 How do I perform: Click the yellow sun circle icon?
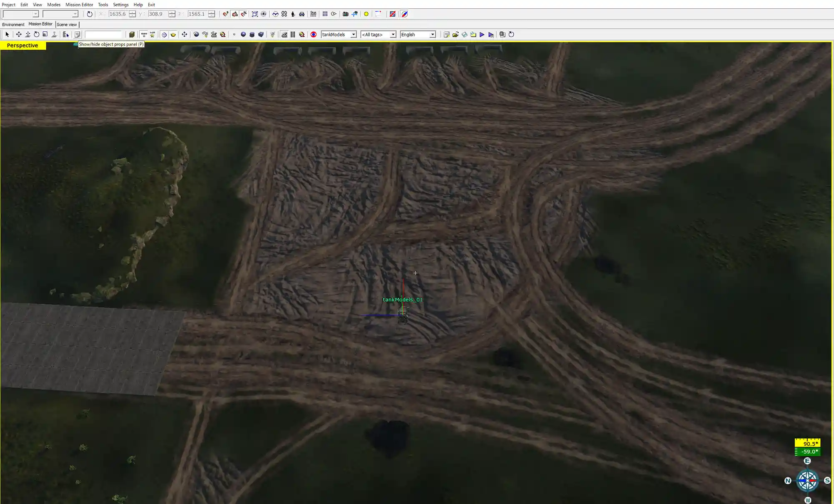(x=366, y=14)
